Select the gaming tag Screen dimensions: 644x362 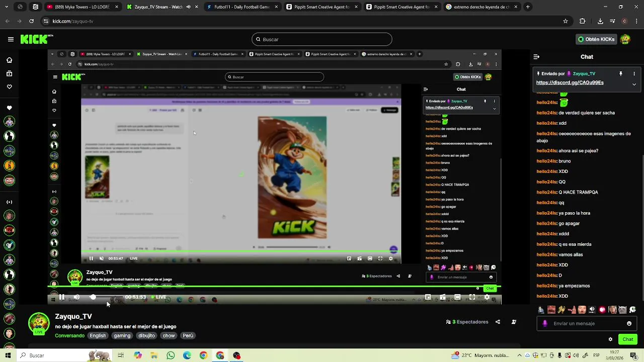click(x=122, y=335)
